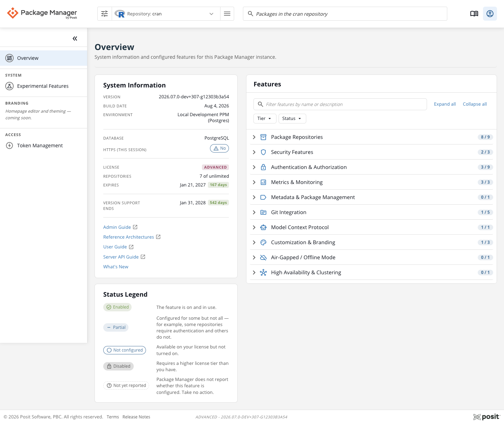Click the Customization & Branding palette icon
The image size is (504, 424).
264,242
